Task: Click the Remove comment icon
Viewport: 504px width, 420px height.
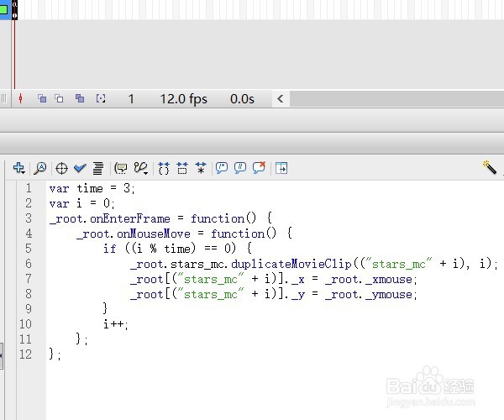Action: coord(259,168)
